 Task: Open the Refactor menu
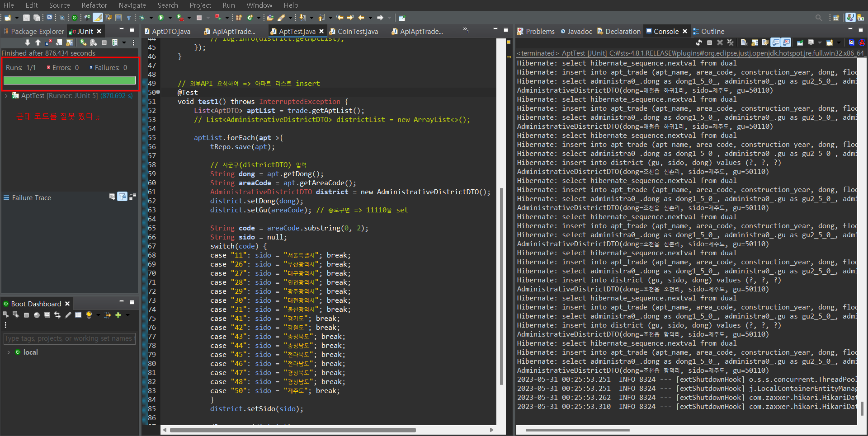coord(94,5)
